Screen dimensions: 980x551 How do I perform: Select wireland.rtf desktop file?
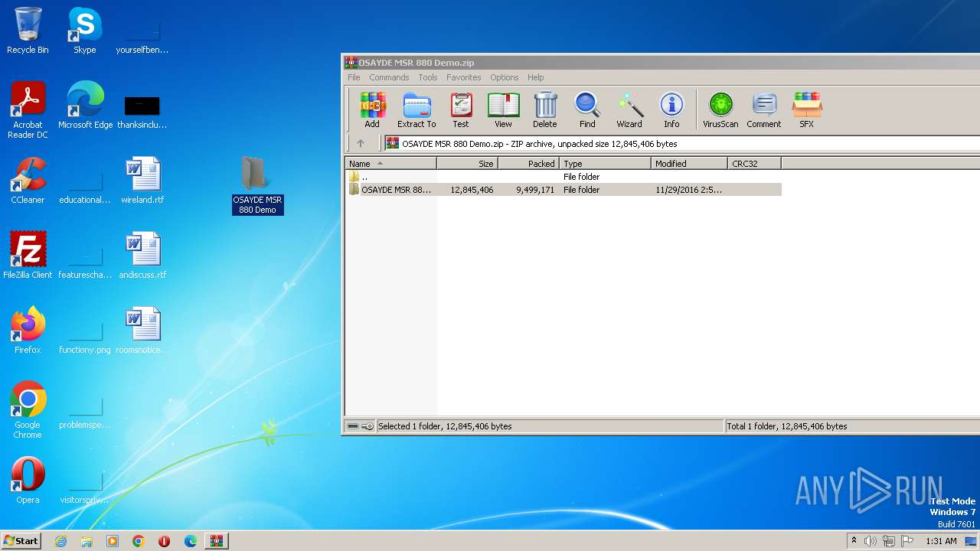click(142, 181)
